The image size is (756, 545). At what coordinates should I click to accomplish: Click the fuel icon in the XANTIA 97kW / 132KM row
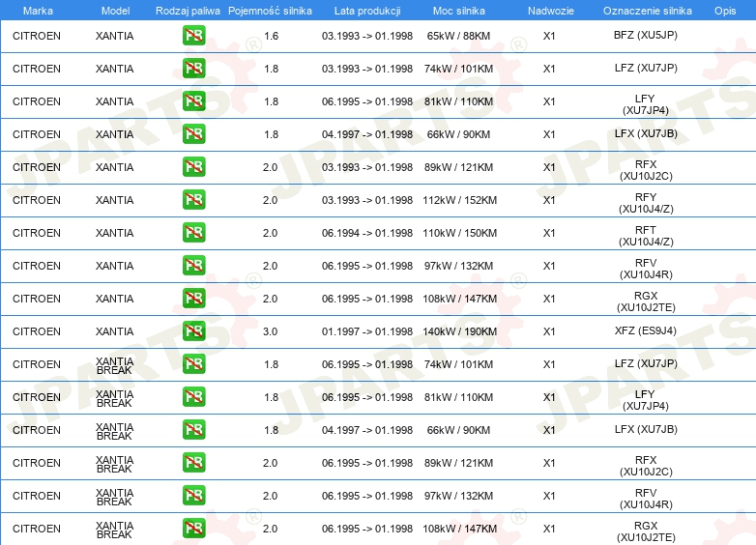193,266
